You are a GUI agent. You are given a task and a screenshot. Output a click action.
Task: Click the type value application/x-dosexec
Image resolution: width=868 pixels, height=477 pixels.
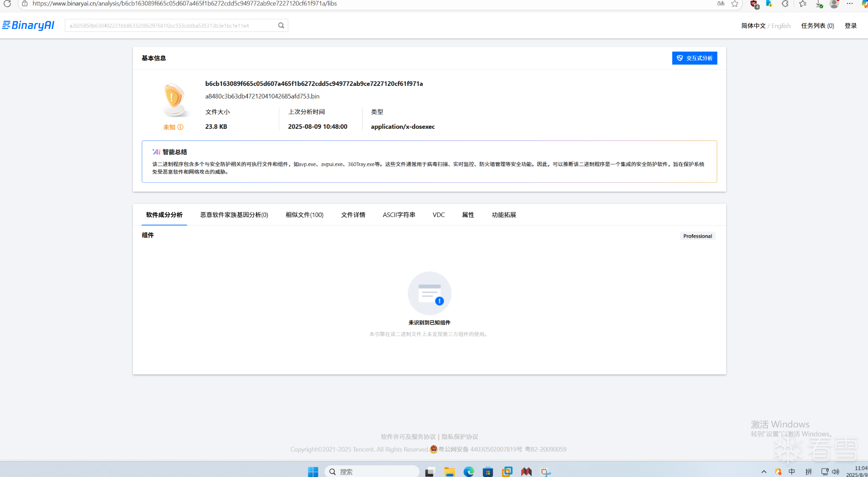click(403, 127)
